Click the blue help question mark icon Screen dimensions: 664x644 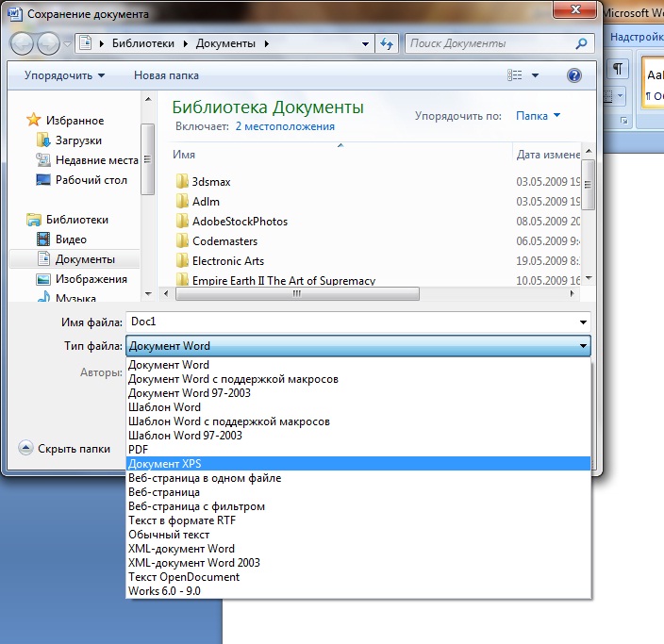(573, 75)
